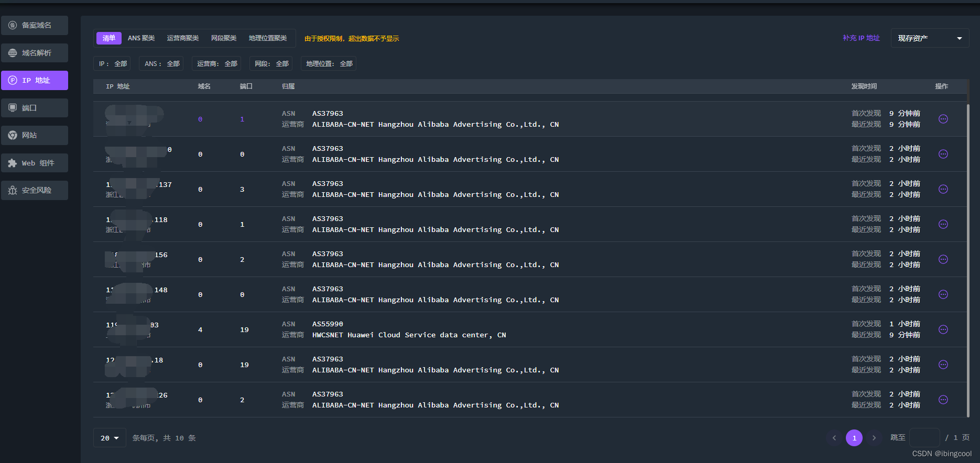The image size is (980, 463).
Task: Click the port count 1 in first row
Action: tap(242, 119)
